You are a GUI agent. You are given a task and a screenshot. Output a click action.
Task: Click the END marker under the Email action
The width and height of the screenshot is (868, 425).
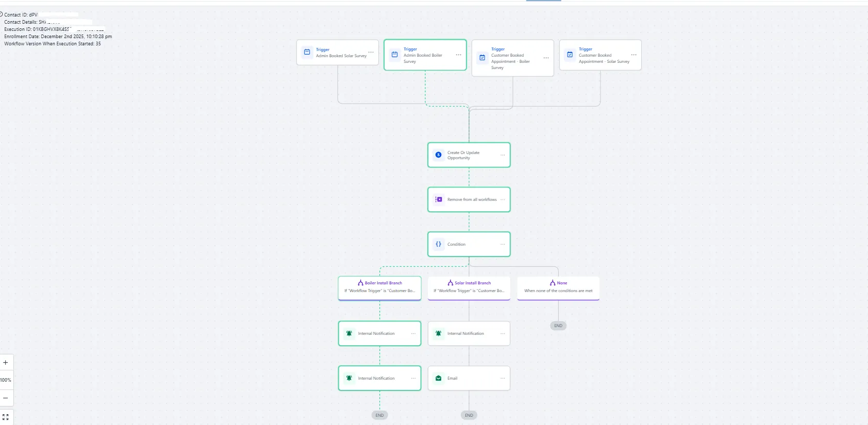(x=469, y=415)
